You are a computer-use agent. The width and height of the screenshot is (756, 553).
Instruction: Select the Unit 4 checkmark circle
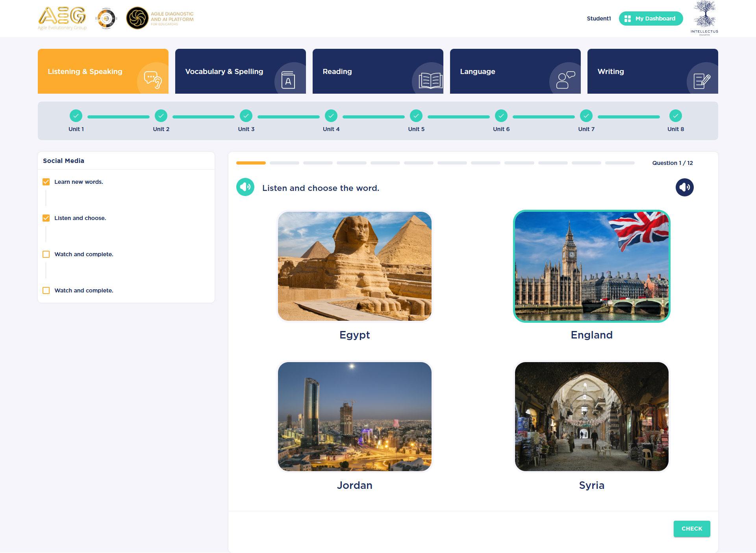331,116
